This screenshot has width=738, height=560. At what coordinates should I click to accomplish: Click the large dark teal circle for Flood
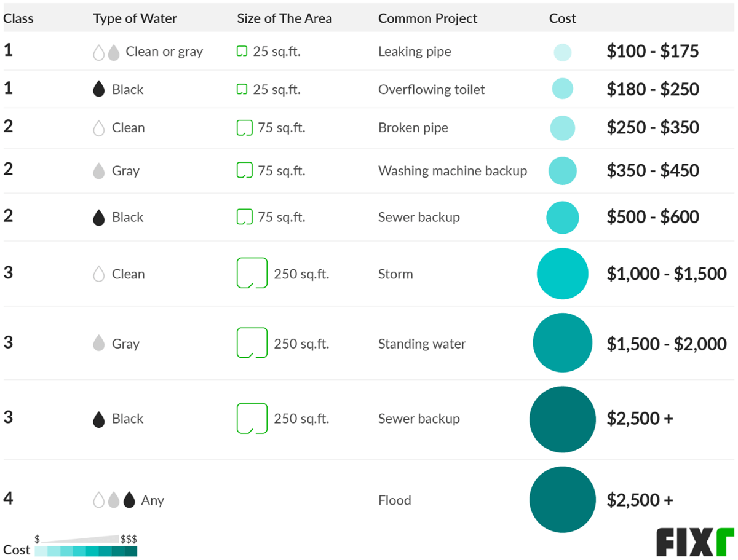[x=562, y=500]
